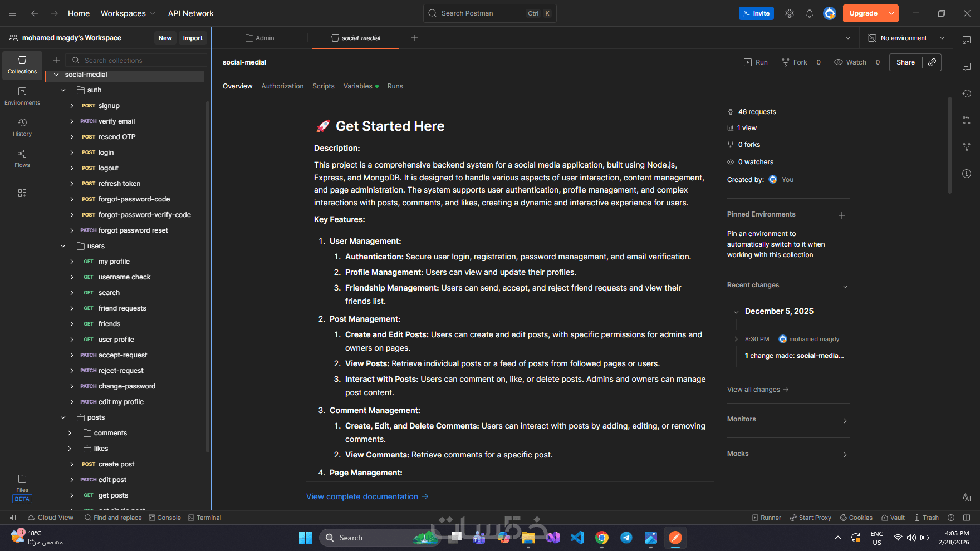
Task: Click the user avatar in the header
Action: point(830,13)
